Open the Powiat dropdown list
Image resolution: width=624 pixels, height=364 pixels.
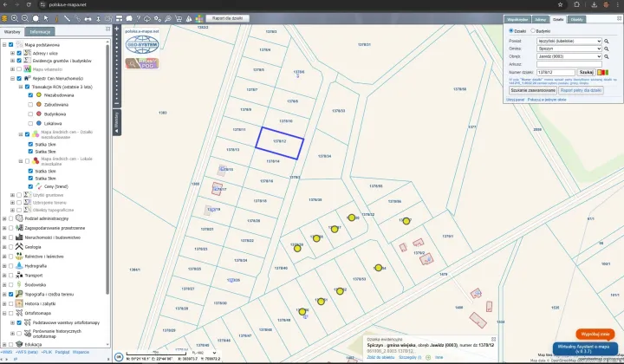(x=569, y=40)
